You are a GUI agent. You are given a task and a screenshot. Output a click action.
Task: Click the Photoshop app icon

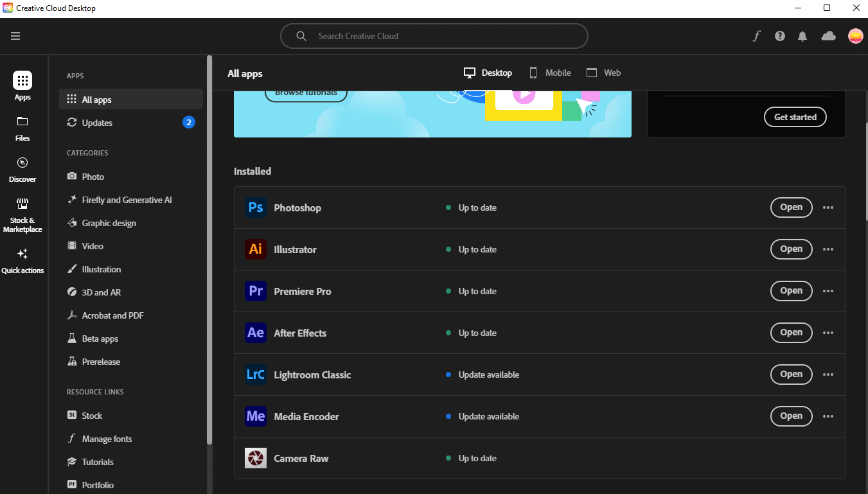tap(256, 207)
